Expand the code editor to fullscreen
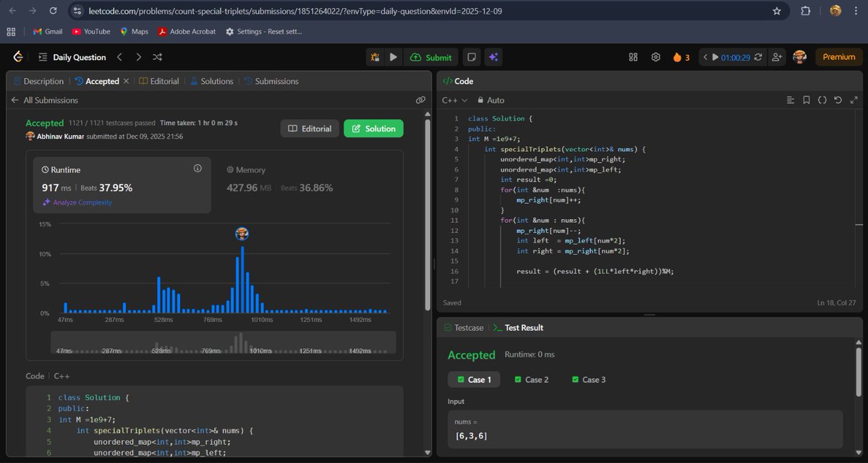Viewport: 868px width, 463px height. [x=853, y=100]
